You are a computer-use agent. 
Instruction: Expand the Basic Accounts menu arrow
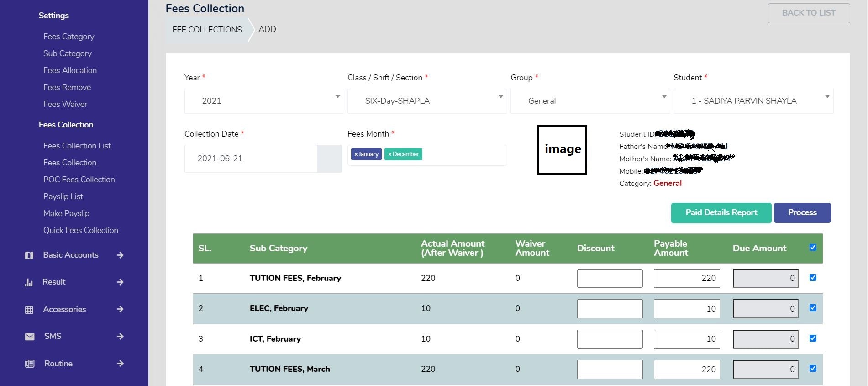click(120, 255)
